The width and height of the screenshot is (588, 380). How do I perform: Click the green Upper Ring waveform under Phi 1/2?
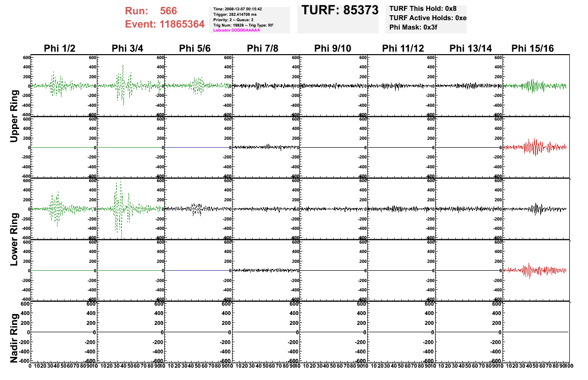(64, 86)
